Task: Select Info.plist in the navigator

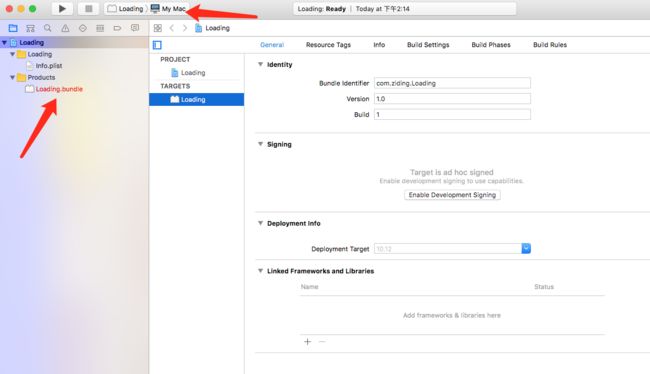Action: pyautogui.click(x=44, y=66)
